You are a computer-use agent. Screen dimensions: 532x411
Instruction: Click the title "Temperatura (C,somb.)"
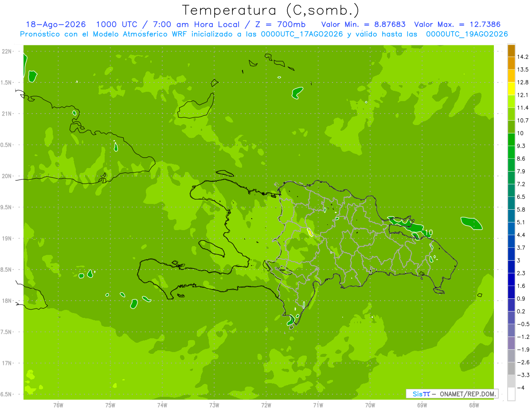pos(271,10)
